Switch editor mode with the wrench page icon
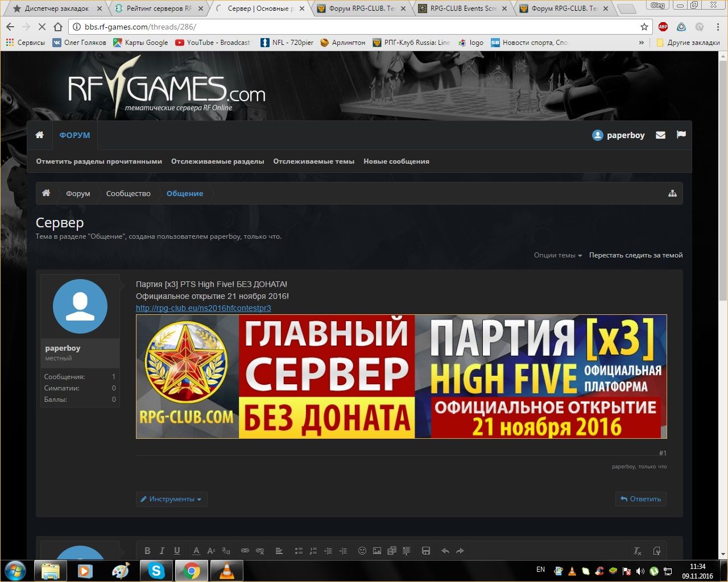 (657, 551)
